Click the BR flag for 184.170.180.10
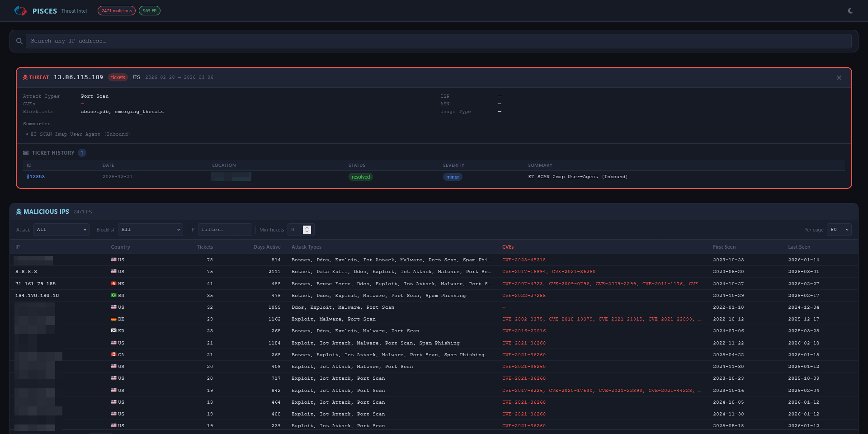Image resolution: width=868 pixels, height=434 pixels. pyautogui.click(x=114, y=295)
